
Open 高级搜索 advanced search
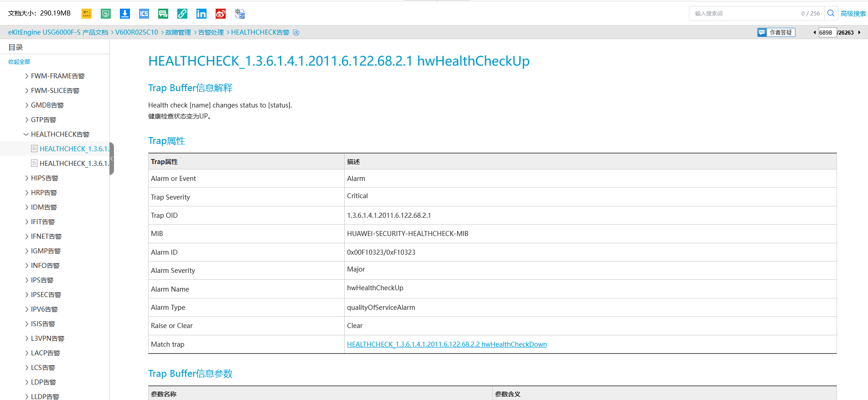853,14
